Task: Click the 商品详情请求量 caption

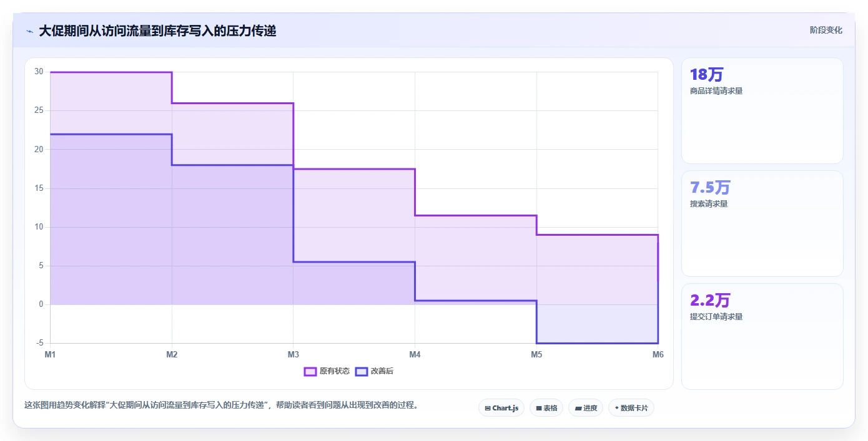Action: pyautogui.click(x=716, y=91)
